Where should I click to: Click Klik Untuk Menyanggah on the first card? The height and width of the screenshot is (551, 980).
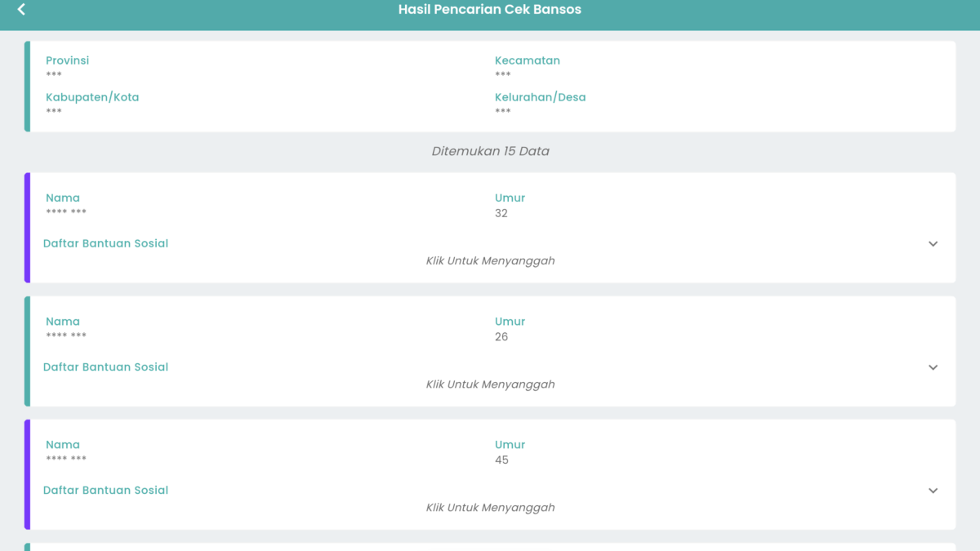tap(490, 260)
